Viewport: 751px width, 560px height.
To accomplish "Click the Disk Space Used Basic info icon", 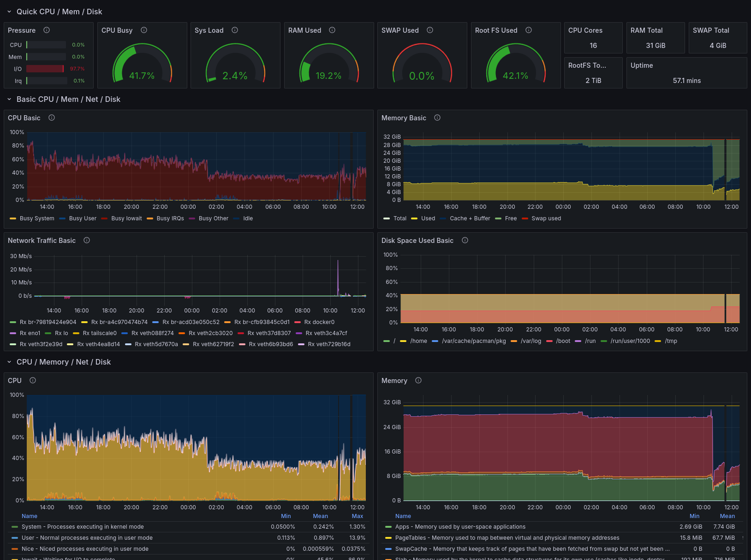I will click(465, 240).
